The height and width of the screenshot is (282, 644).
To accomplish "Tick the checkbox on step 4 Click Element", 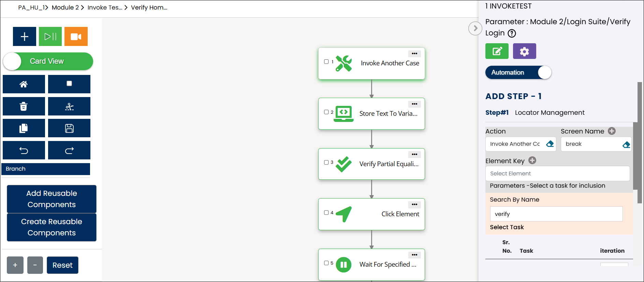I will (326, 213).
